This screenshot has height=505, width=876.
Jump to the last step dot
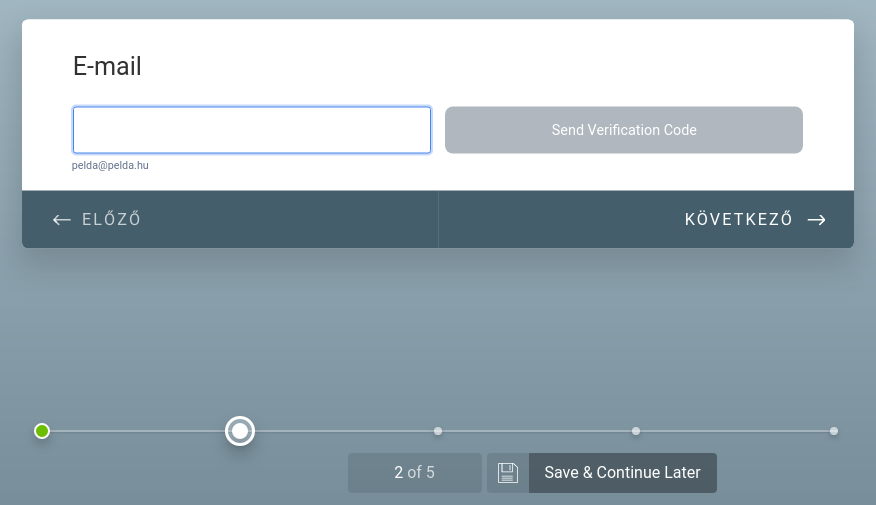[834, 431]
